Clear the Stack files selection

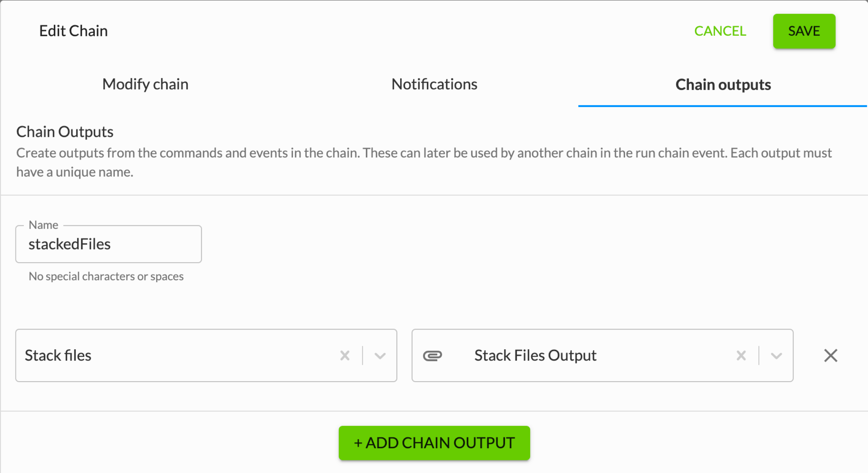(x=345, y=355)
